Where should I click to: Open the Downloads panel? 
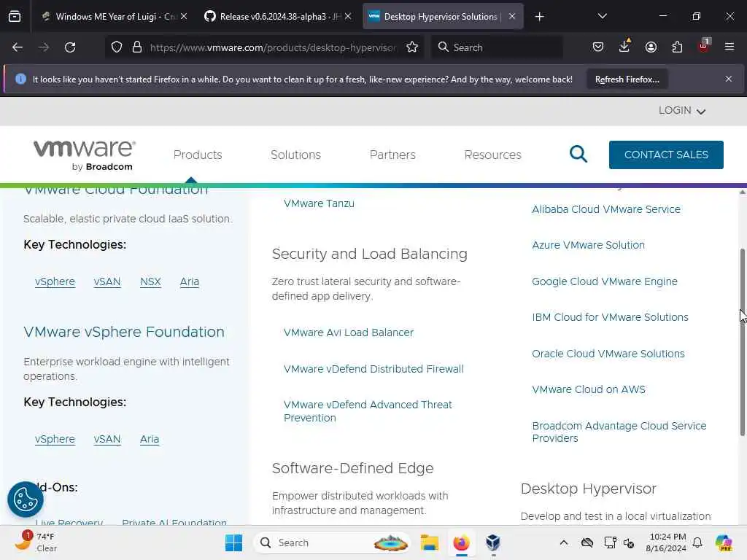coord(624,46)
